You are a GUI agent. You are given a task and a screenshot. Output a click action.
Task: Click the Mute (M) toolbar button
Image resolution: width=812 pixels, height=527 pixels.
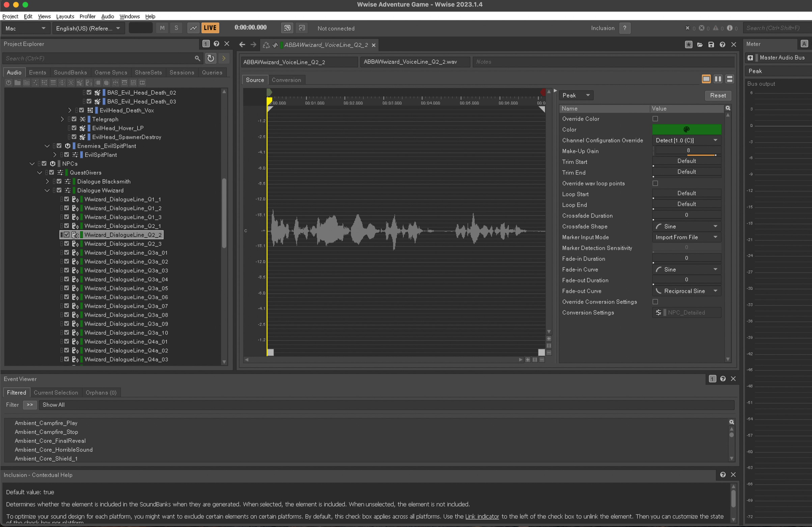click(162, 28)
